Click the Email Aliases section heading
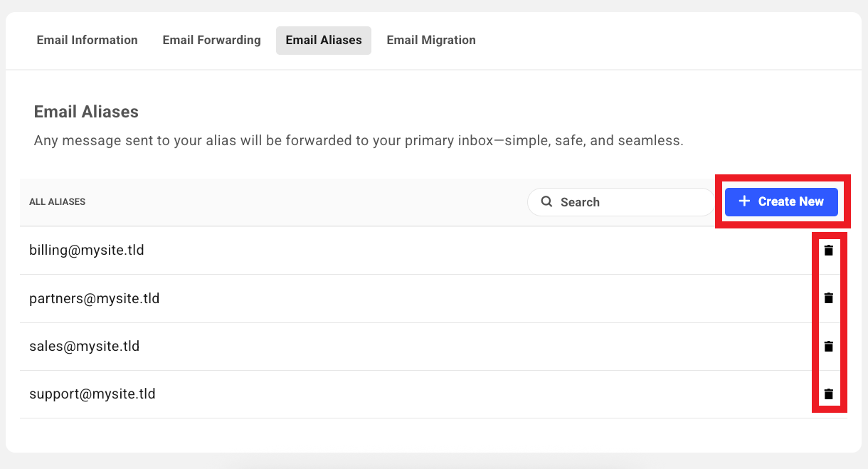 tap(86, 112)
